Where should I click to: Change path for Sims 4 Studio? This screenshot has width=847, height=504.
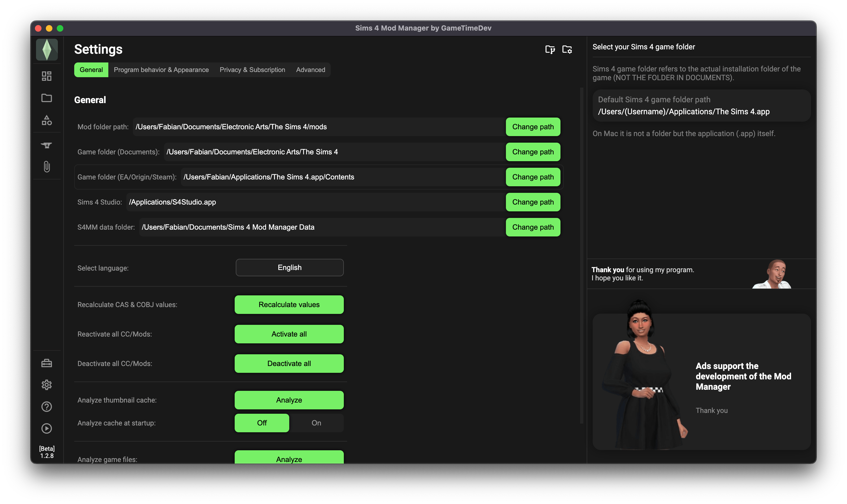click(533, 202)
